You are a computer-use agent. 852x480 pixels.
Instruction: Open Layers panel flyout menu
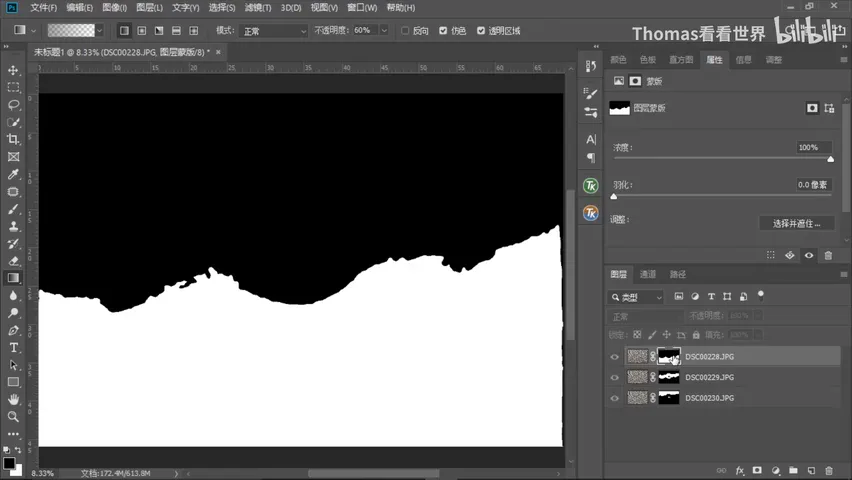(844, 275)
